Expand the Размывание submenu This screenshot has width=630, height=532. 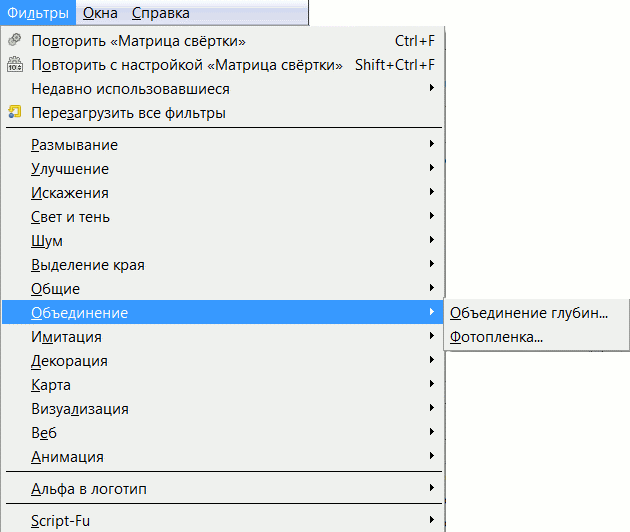point(74,145)
